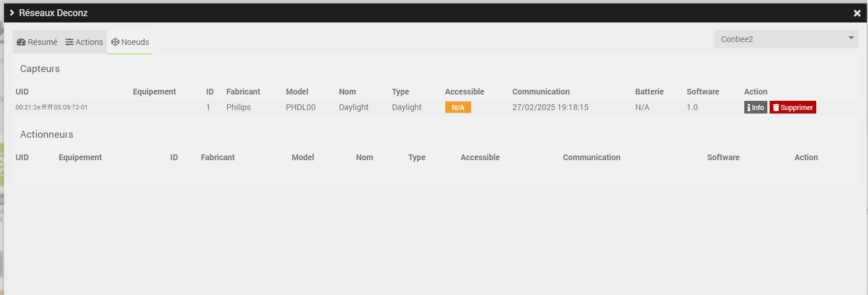Click the Résumé dashboard gauge icon
This screenshot has width=868, height=295.
tap(21, 42)
